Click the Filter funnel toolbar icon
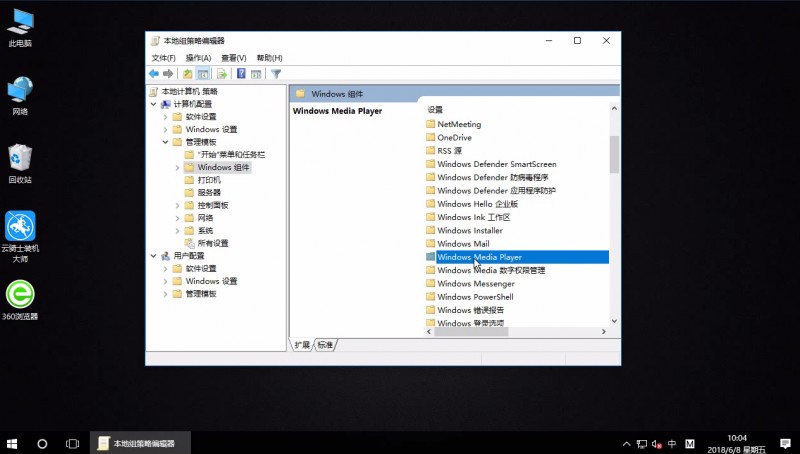 coord(276,74)
